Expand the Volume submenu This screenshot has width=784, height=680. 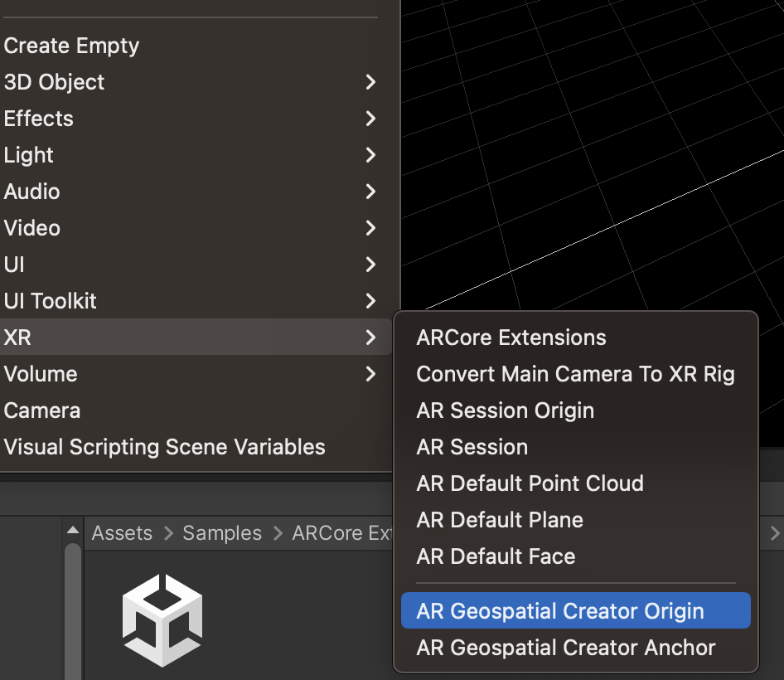[x=370, y=373]
